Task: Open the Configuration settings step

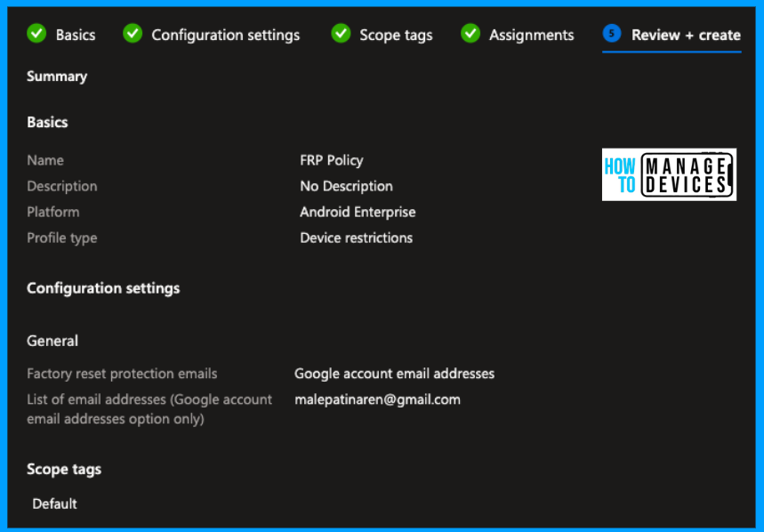Action: tap(226, 35)
